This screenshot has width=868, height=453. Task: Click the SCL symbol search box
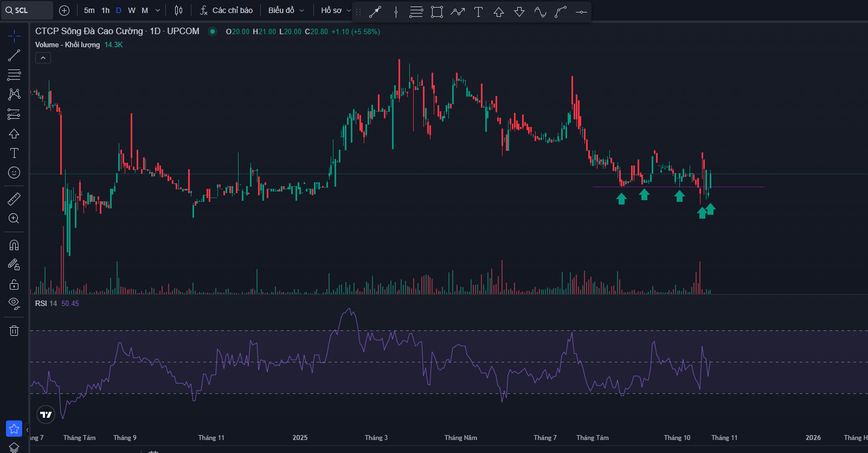(x=27, y=10)
